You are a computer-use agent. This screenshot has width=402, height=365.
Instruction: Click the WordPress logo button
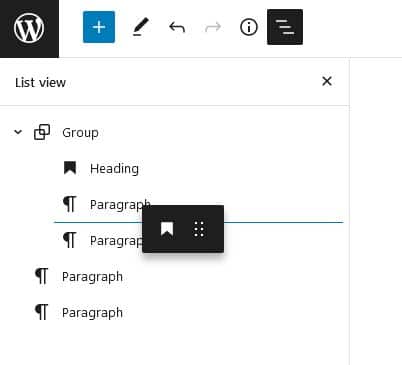(29, 29)
